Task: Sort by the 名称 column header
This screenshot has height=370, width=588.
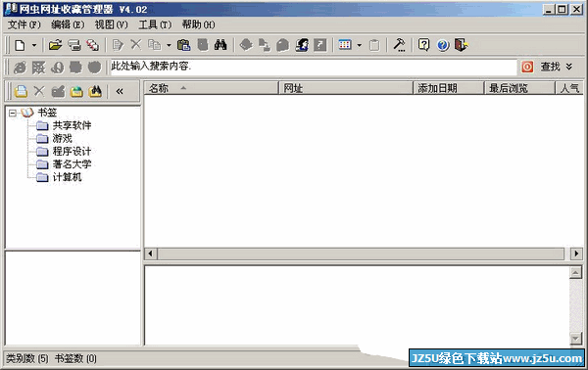Action: click(x=212, y=88)
